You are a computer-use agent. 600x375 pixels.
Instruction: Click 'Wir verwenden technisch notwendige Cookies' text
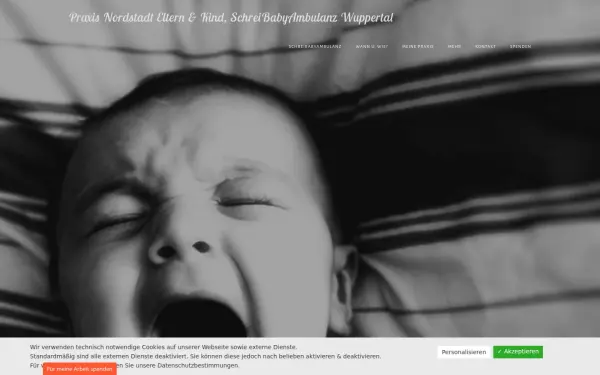click(163, 347)
